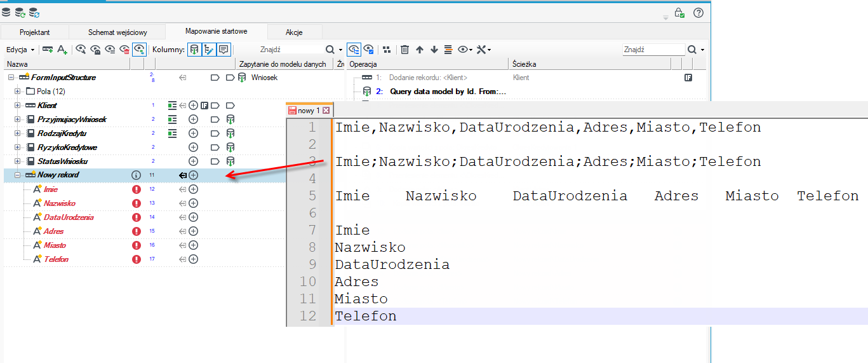Screen dimensions: 868x363
Task: Click the black input arrow on Nowy rekord row
Action: 183,175
